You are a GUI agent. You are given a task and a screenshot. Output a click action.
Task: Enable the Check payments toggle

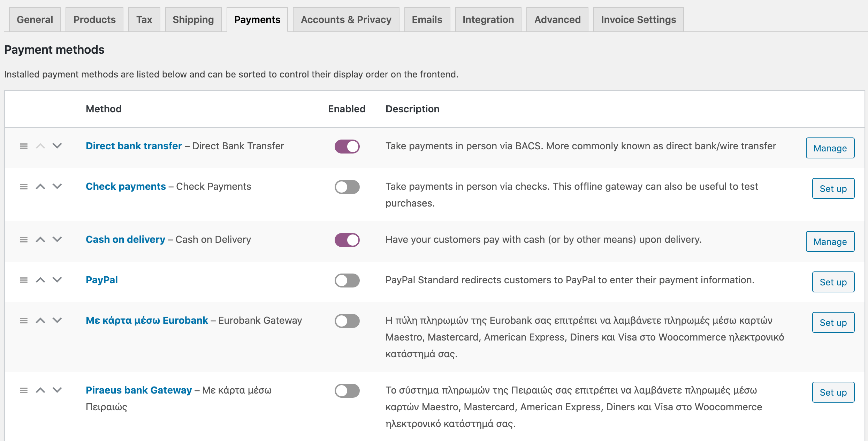point(347,187)
